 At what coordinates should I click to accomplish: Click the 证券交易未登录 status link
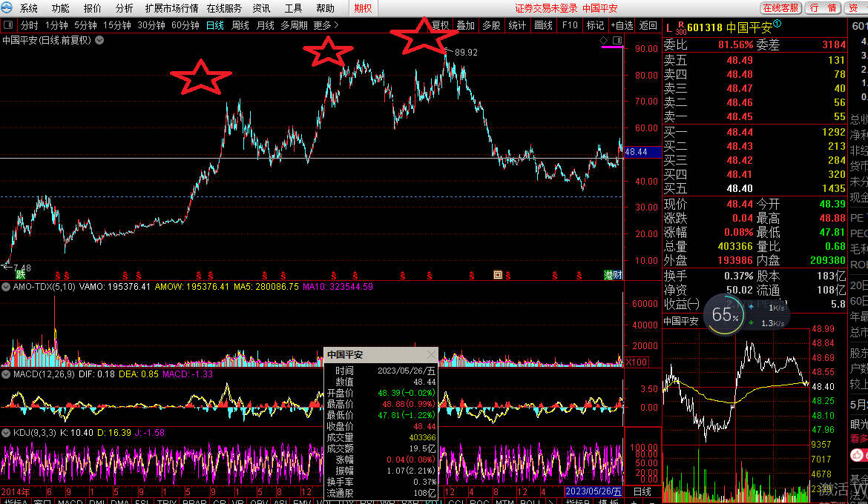(546, 8)
